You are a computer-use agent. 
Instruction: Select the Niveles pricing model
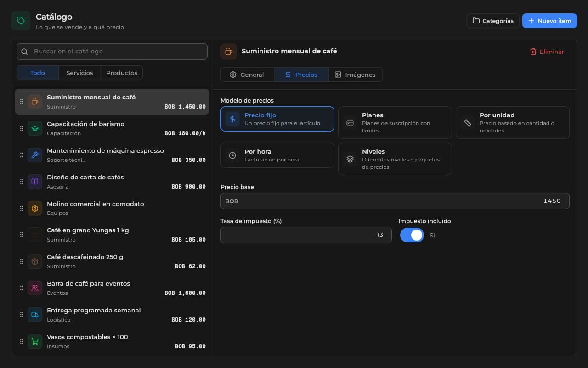point(395,159)
